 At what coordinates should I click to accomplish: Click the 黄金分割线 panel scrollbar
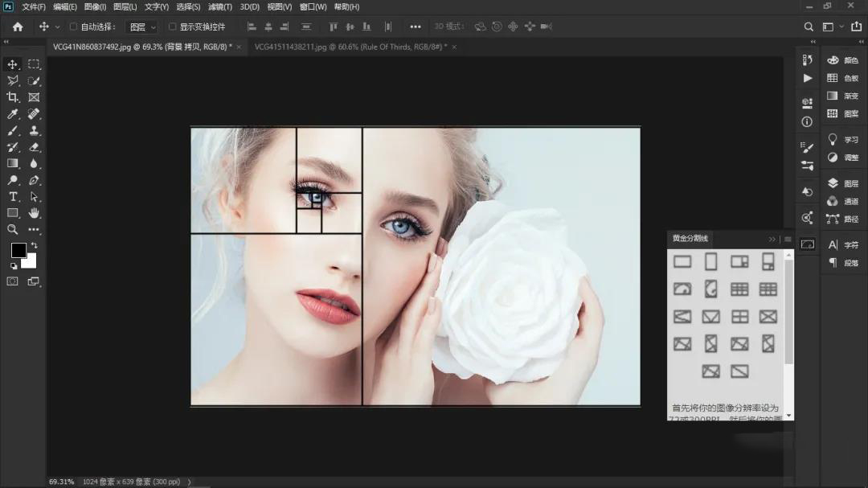(789, 311)
